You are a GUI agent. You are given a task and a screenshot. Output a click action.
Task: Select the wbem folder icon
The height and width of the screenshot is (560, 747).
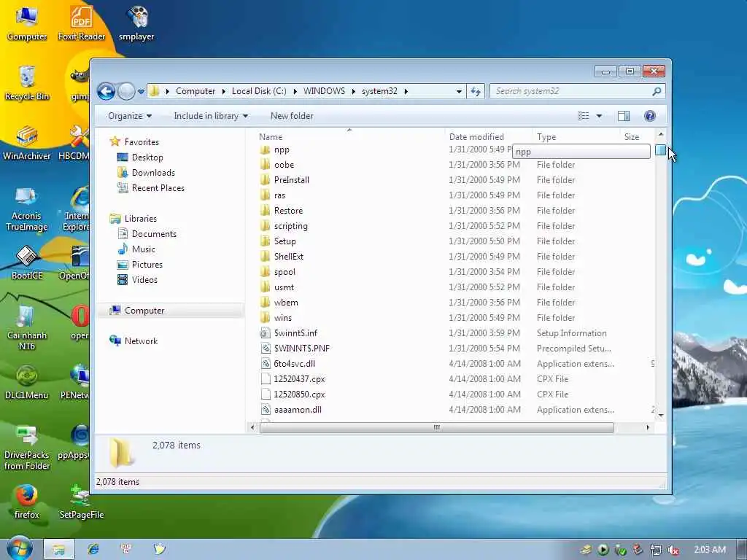pos(266,303)
